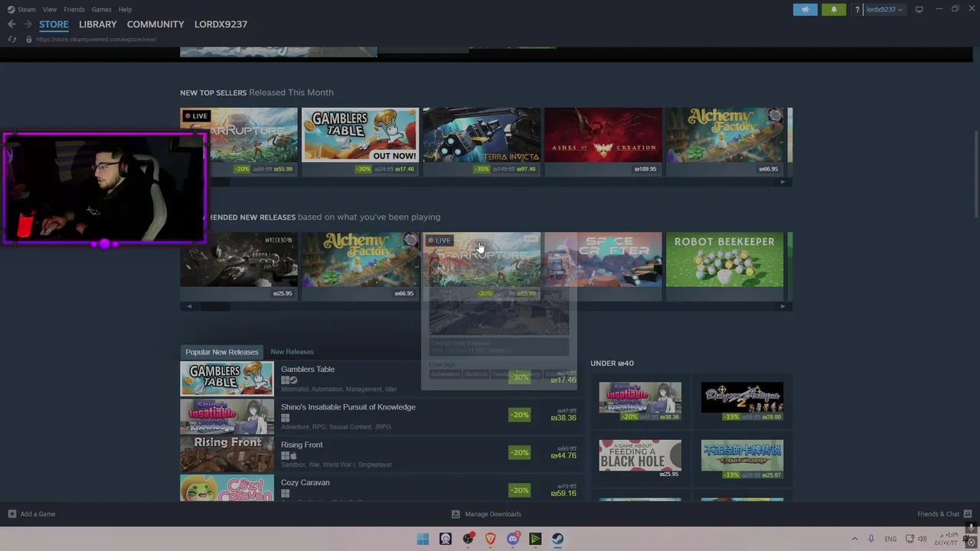Click Rising Front Apple platform icon
Screen dimensions: 980x551
point(293,456)
